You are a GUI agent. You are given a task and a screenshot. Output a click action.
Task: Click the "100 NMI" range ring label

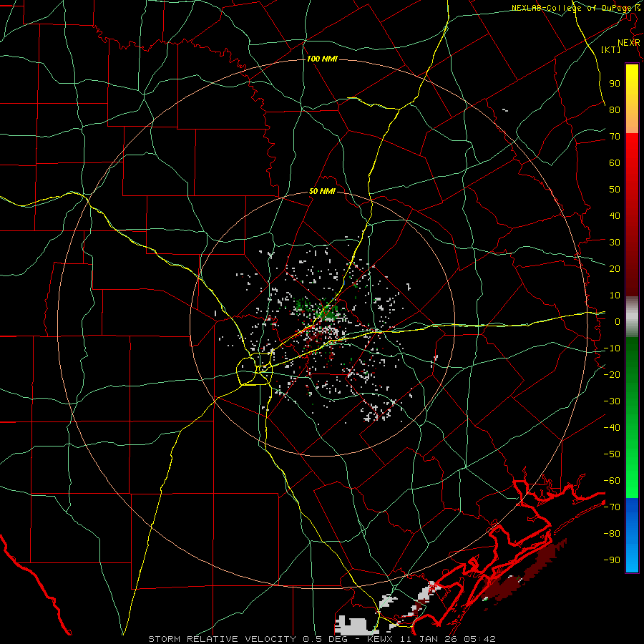[x=322, y=59]
